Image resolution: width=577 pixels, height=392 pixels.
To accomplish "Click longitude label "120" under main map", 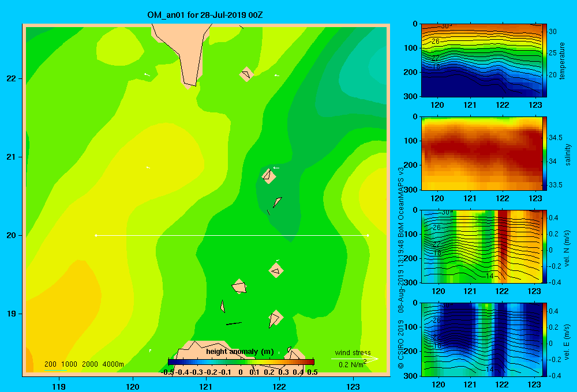I will [x=133, y=386].
